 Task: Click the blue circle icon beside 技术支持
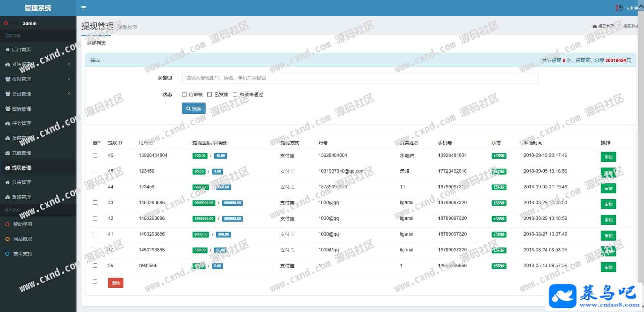pyautogui.click(x=7, y=254)
